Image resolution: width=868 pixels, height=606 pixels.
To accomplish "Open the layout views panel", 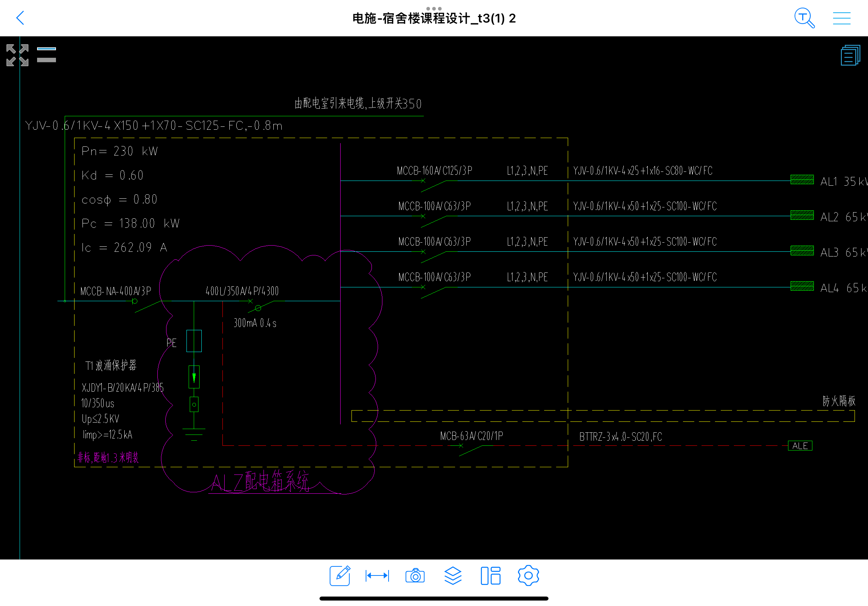I will [x=490, y=575].
